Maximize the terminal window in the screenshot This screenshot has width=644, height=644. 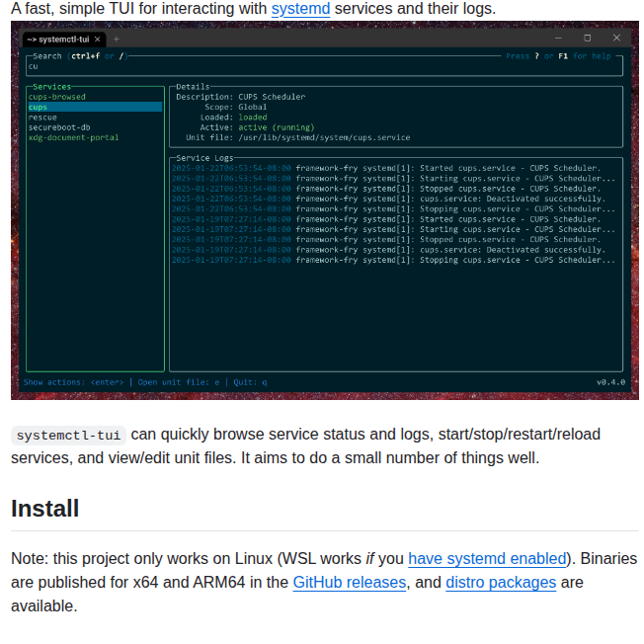click(x=588, y=39)
